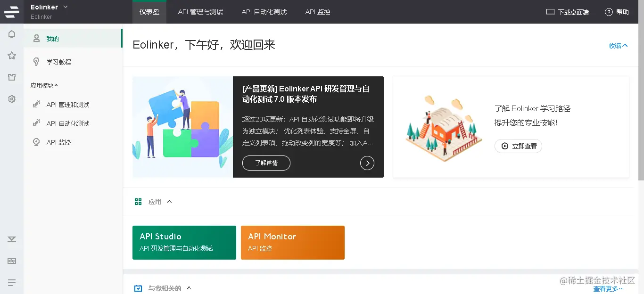Click the play icon in 立即查看

505,146
